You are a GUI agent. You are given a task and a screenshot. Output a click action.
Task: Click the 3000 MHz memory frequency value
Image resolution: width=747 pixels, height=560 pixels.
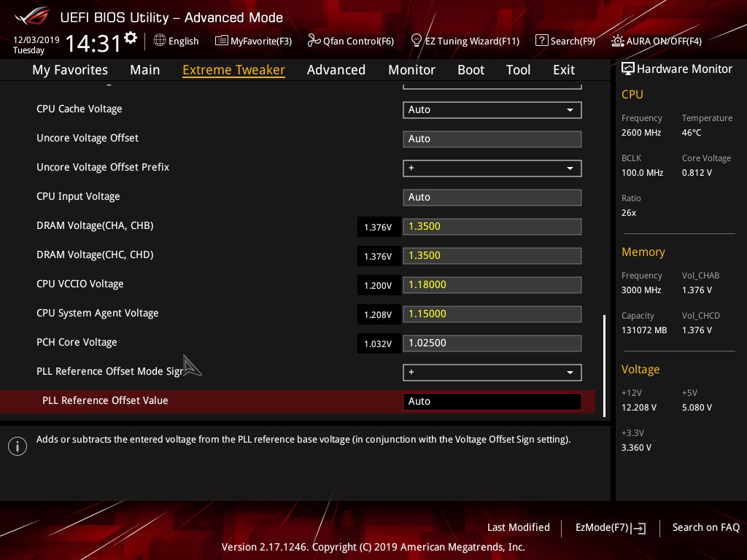click(x=640, y=290)
